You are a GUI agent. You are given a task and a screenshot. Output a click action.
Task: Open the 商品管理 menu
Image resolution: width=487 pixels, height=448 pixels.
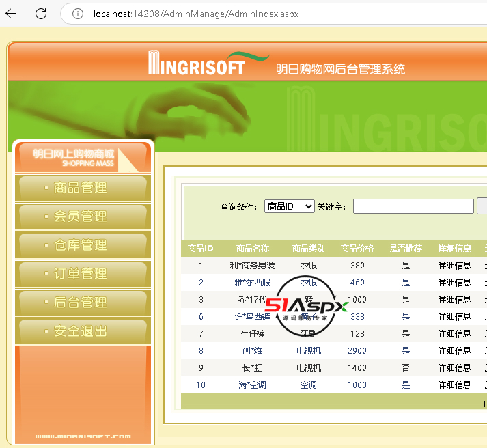tap(82, 188)
